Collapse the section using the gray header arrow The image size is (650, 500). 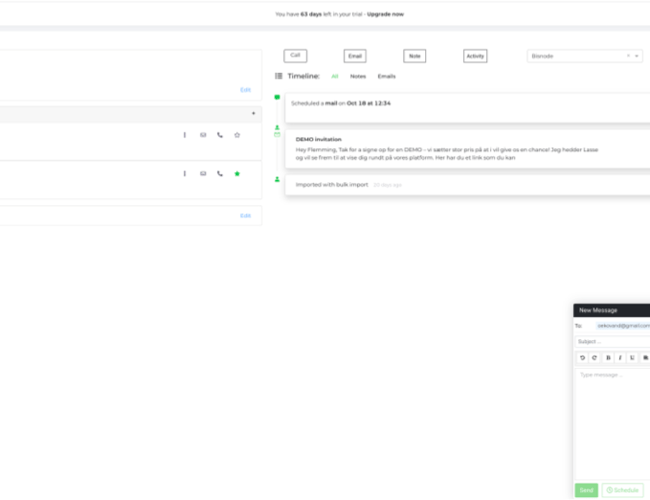pos(253,113)
